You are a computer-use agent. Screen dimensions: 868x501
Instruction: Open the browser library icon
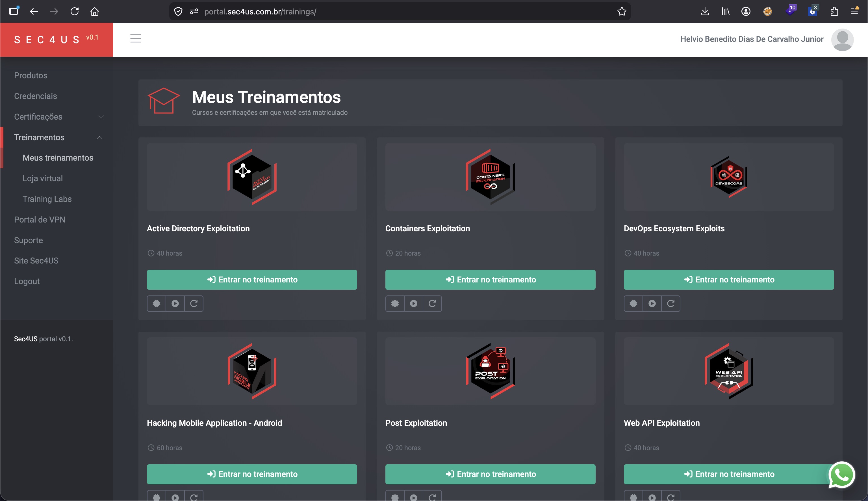click(725, 11)
